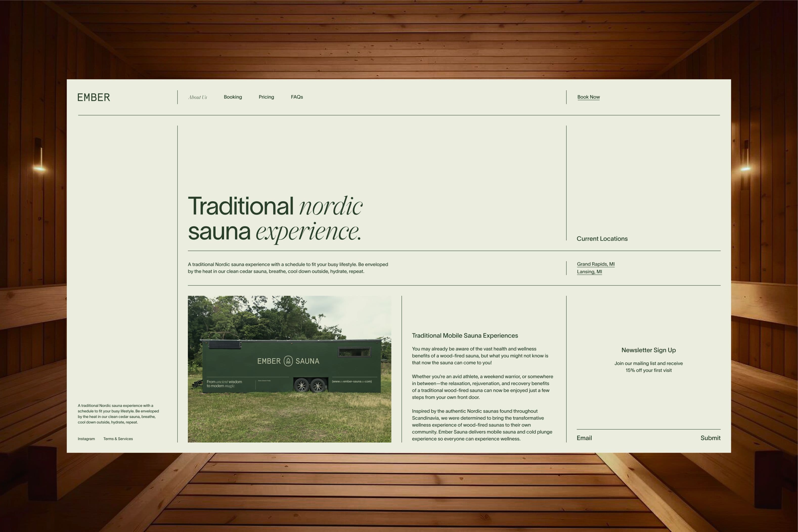Viewport: 798px width, 532px height.
Task: Click Traditional Mobile Sauna Experiences heading
Action: point(465,336)
